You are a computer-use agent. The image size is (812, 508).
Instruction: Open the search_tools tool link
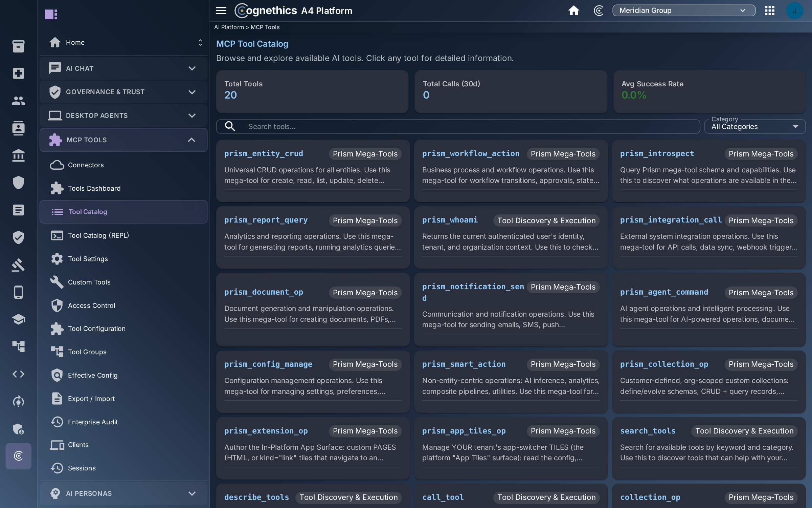648,431
